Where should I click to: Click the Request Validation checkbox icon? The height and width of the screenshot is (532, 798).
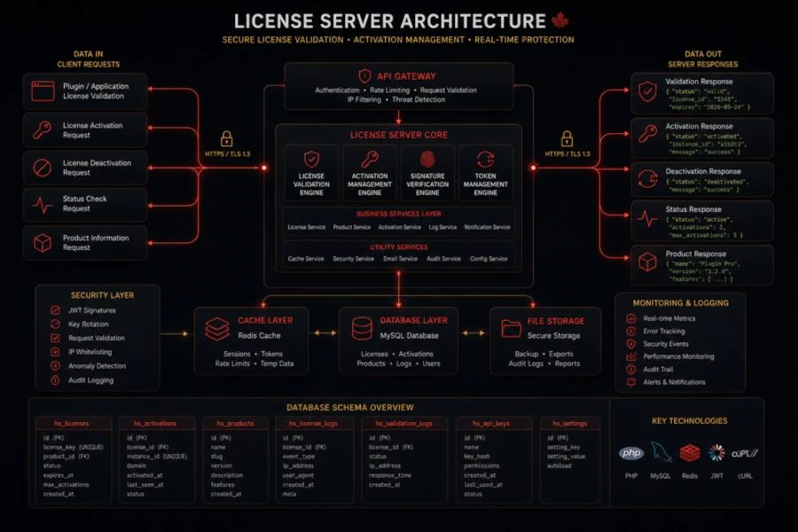[x=56, y=338]
